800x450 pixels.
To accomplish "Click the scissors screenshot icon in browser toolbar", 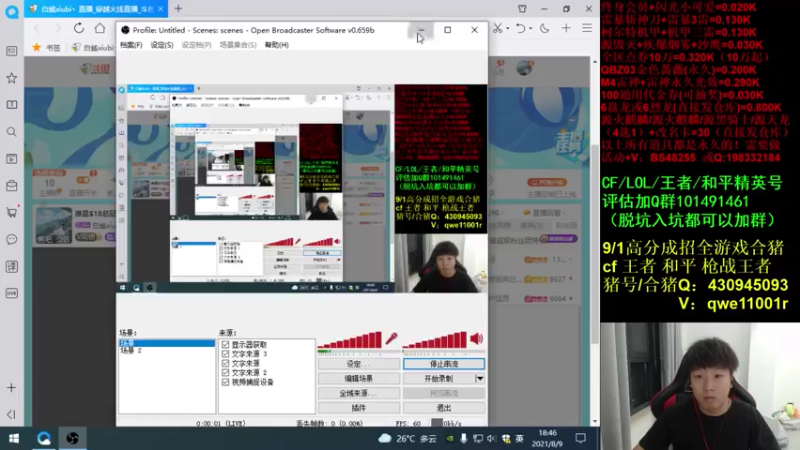I will 497,29.
